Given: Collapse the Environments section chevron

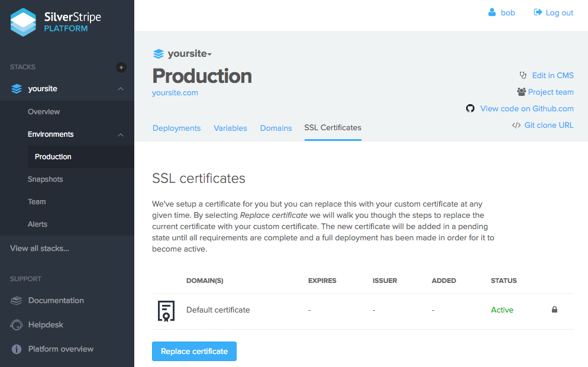Looking at the screenshot, I should tap(121, 135).
